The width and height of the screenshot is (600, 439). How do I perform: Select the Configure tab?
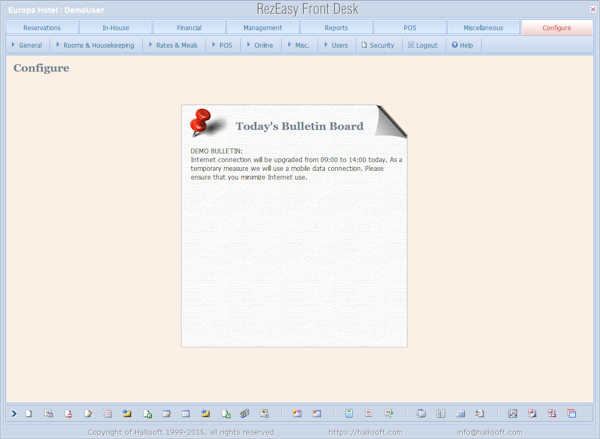tap(557, 28)
